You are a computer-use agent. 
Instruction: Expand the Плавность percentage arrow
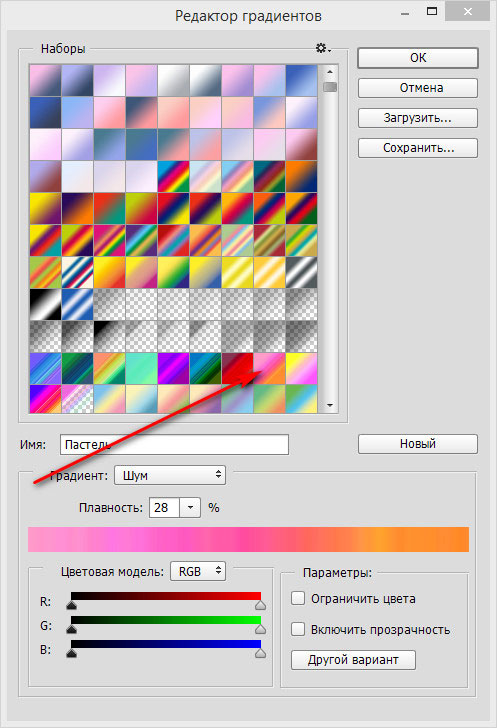point(190,507)
